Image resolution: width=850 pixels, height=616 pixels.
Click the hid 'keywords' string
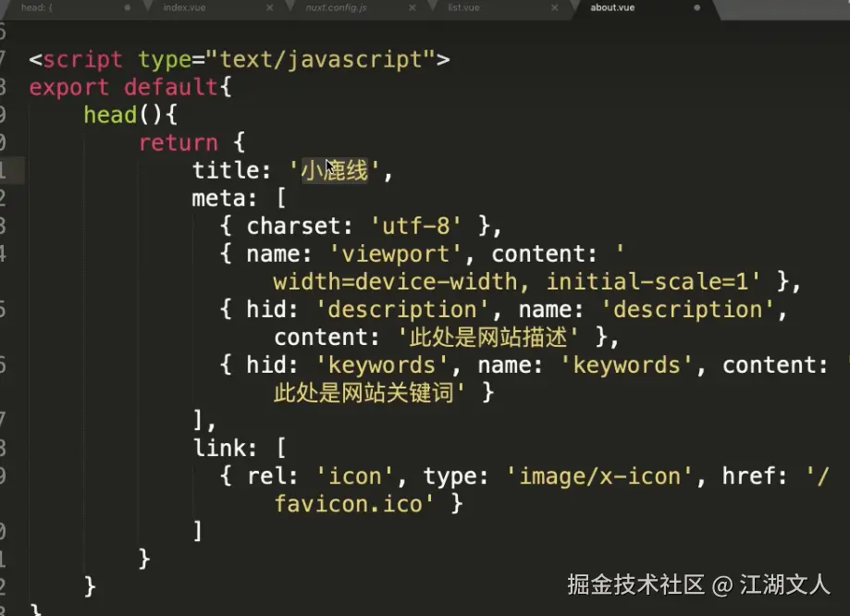(x=382, y=365)
